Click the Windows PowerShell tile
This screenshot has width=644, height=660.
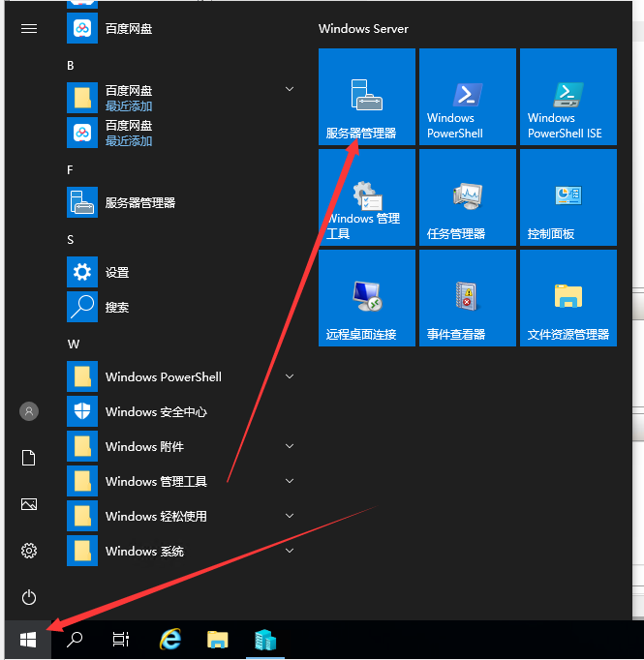click(x=467, y=97)
